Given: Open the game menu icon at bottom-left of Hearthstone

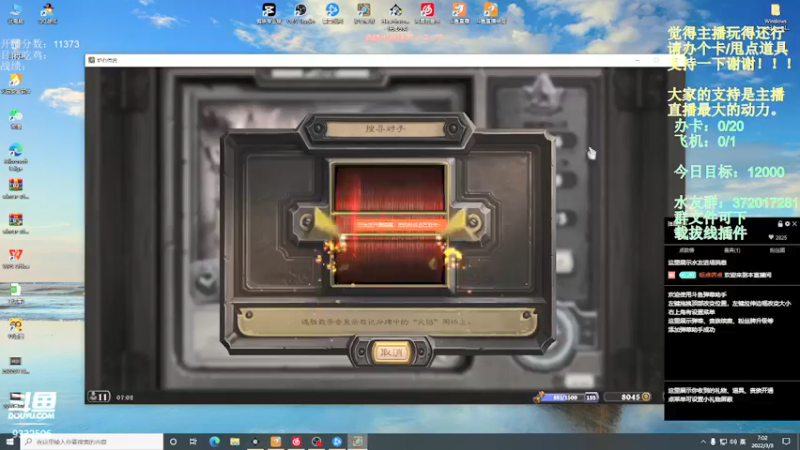Looking at the screenshot, I should [99, 396].
